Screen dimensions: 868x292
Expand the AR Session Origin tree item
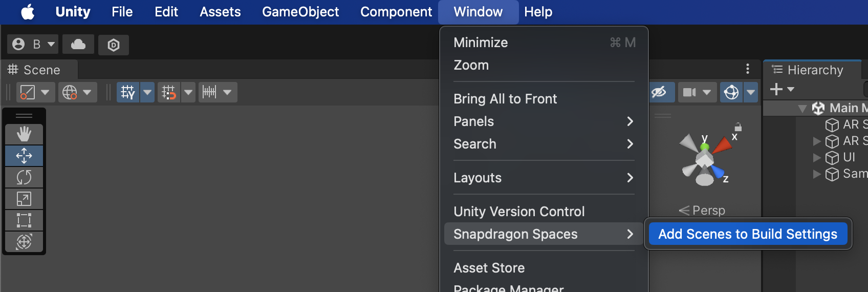point(817,141)
